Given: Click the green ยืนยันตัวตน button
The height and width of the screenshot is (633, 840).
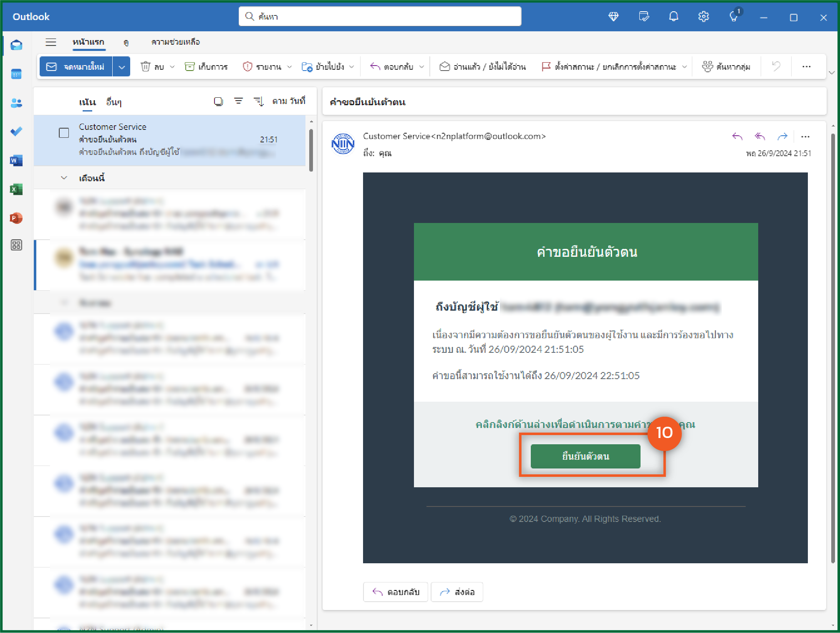Looking at the screenshot, I should click(x=585, y=456).
